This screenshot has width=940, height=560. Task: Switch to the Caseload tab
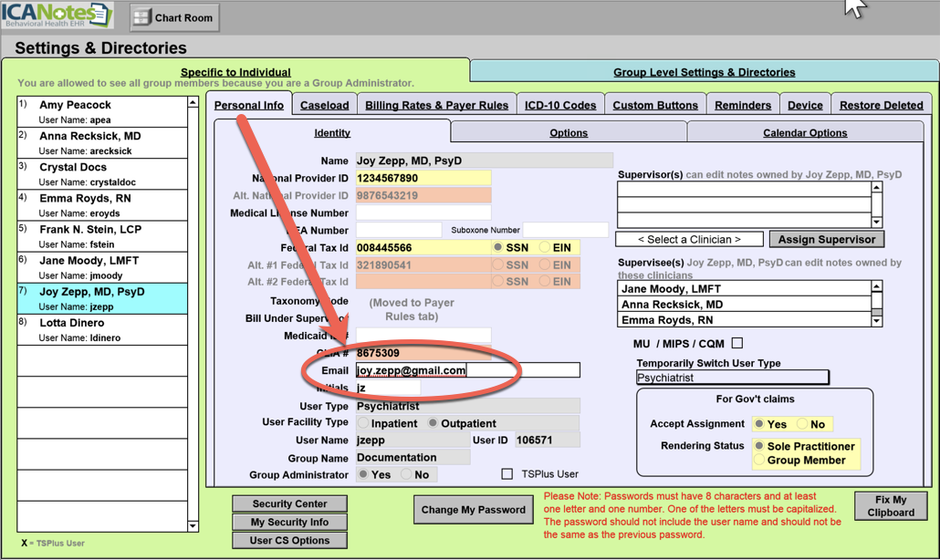324,105
